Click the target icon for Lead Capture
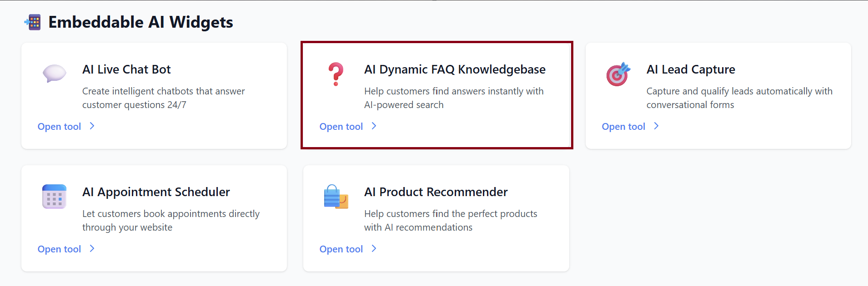The width and height of the screenshot is (868, 286). click(x=618, y=74)
